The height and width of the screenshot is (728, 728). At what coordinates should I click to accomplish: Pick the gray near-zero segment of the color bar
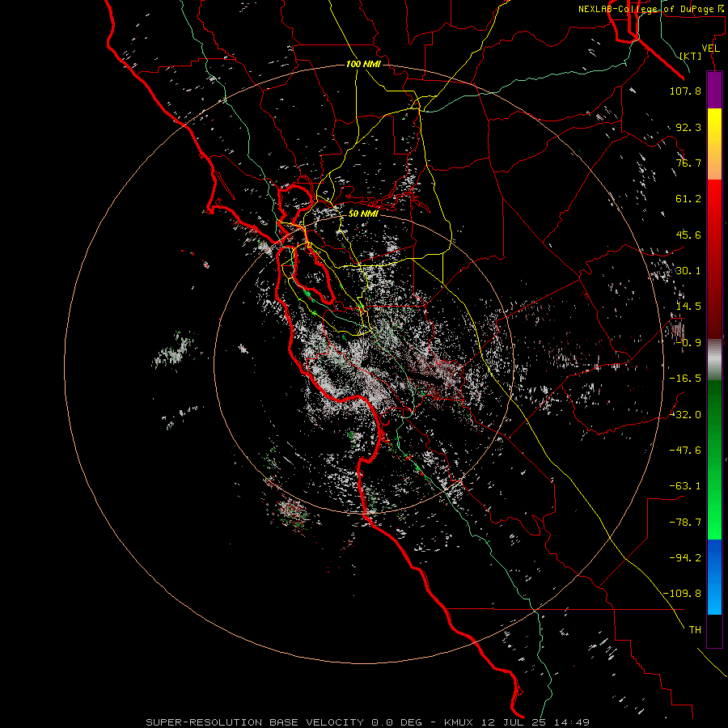click(x=714, y=360)
